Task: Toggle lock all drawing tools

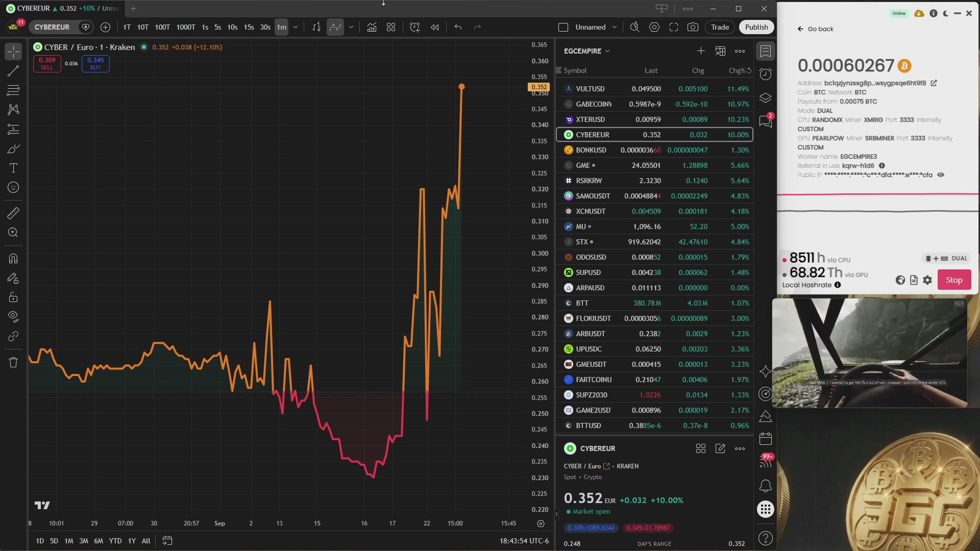Action: point(13,297)
